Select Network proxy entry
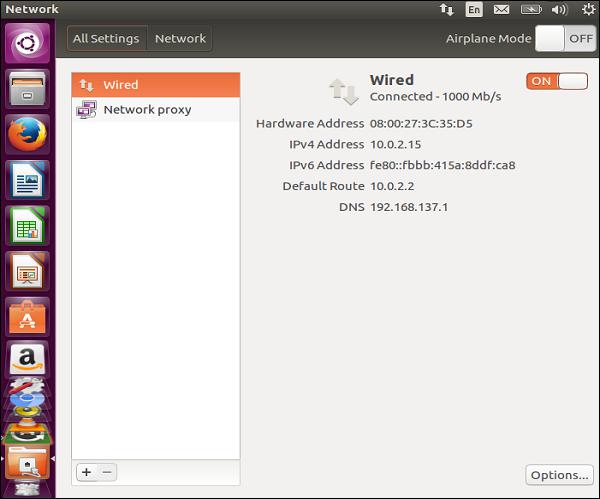The image size is (600, 499). (156, 110)
